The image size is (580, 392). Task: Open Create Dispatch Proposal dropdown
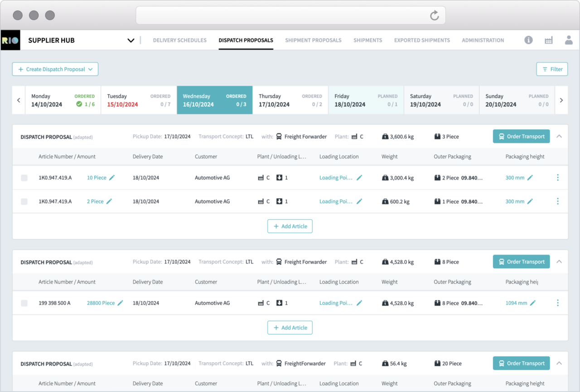click(55, 69)
